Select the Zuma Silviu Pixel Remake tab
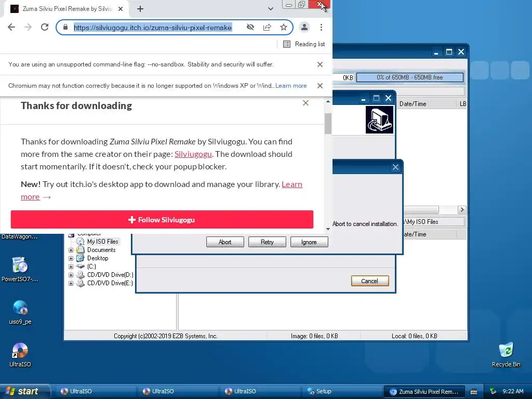Image resolution: width=532 pixels, height=399 pixels. click(x=66, y=9)
